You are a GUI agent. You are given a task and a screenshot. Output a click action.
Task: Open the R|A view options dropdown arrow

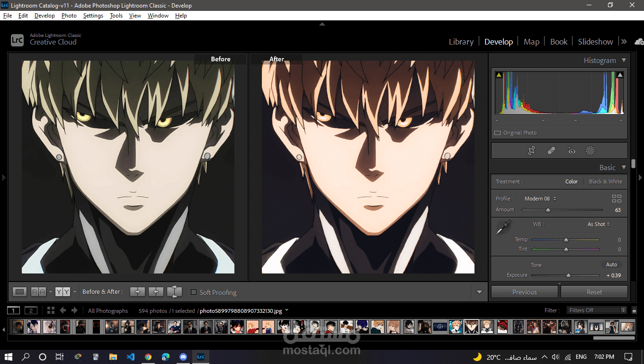click(x=50, y=292)
